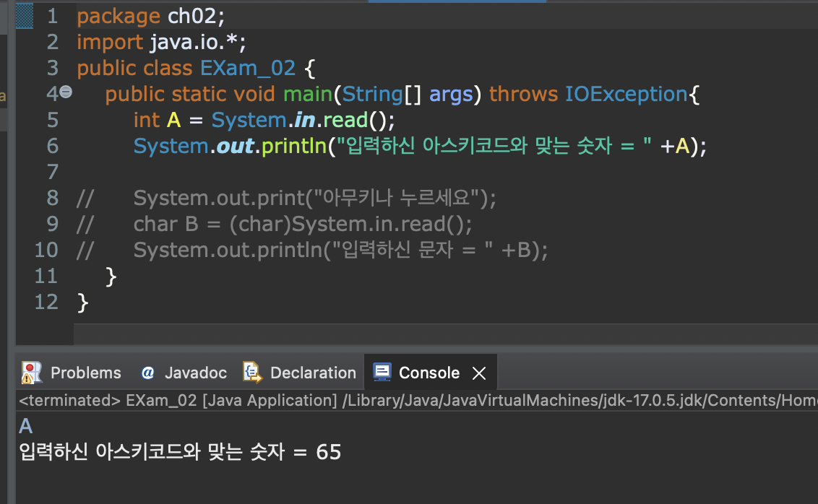Click 'String' parameter type on line 4

coord(372,95)
